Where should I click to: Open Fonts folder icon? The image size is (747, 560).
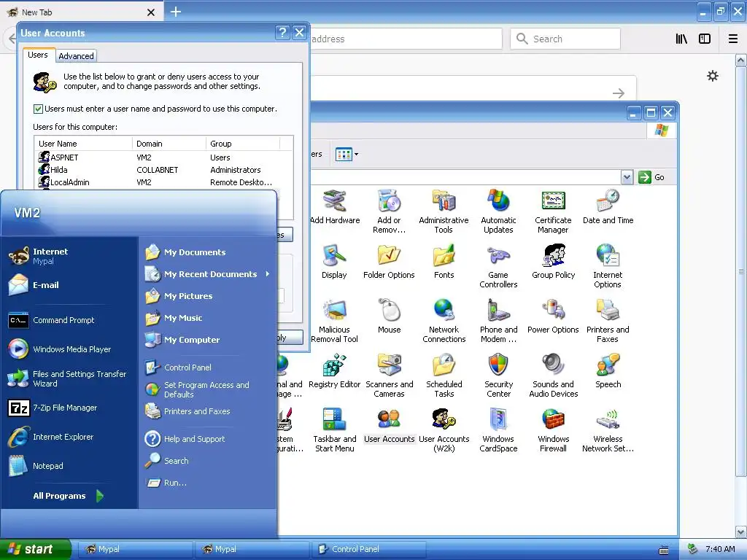click(x=444, y=262)
